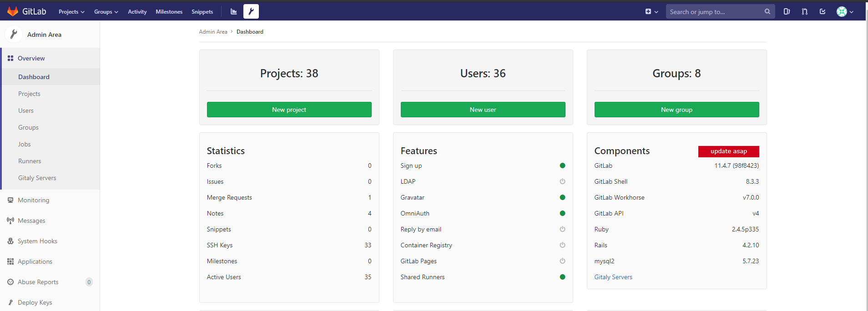
Task: Expand the Projects dropdown in the top bar
Action: click(x=71, y=12)
